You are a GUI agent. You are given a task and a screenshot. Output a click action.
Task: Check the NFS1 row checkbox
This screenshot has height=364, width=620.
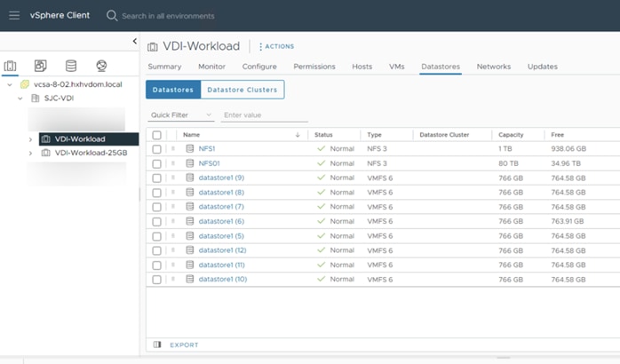156,149
